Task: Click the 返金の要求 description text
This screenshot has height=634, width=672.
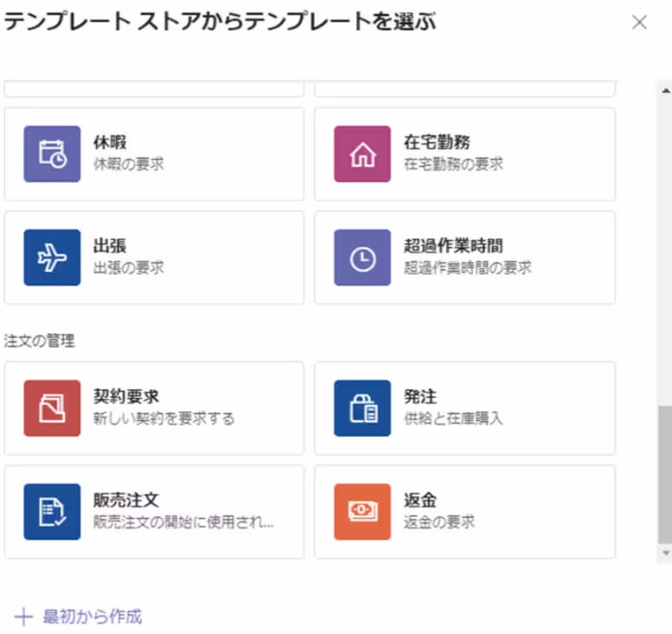Action: [x=440, y=522]
